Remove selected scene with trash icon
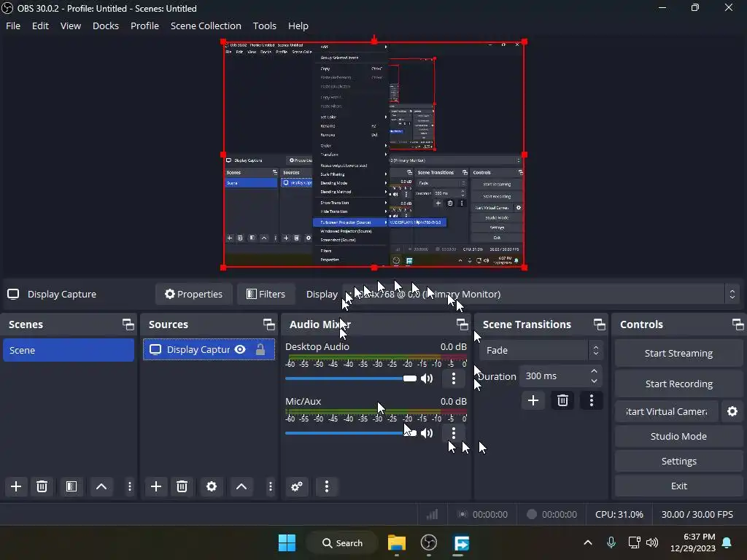Screen dimensions: 747x560 [x=42, y=486]
